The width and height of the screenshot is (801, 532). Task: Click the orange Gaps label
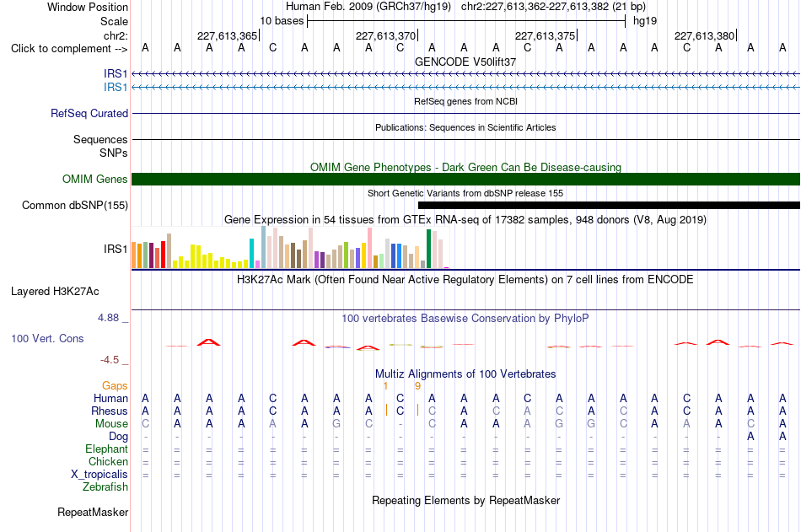click(115, 386)
